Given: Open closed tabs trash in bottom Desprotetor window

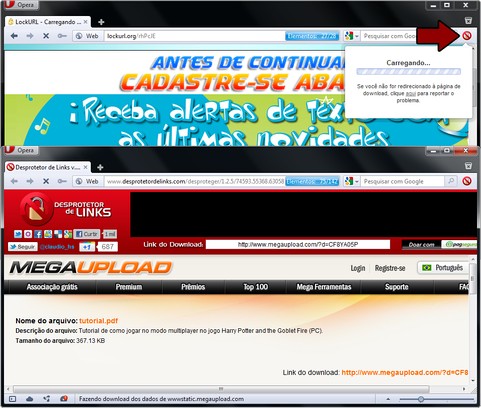Looking at the screenshot, I should pyautogui.click(x=468, y=166).
